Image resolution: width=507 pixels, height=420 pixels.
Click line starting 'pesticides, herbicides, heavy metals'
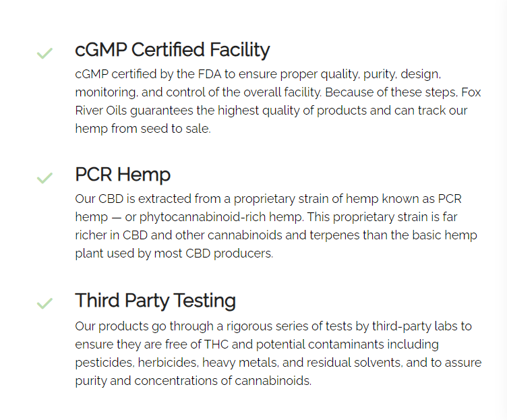(278, 363)
